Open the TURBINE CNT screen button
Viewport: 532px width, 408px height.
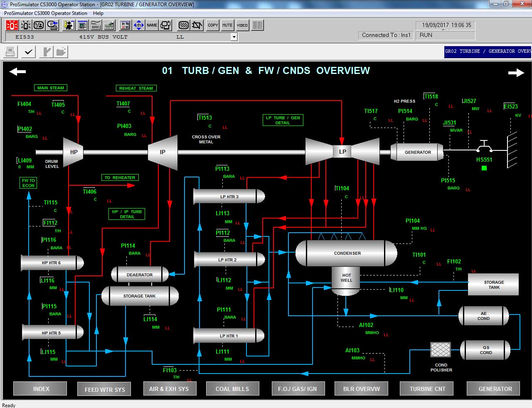pos(427,389)
